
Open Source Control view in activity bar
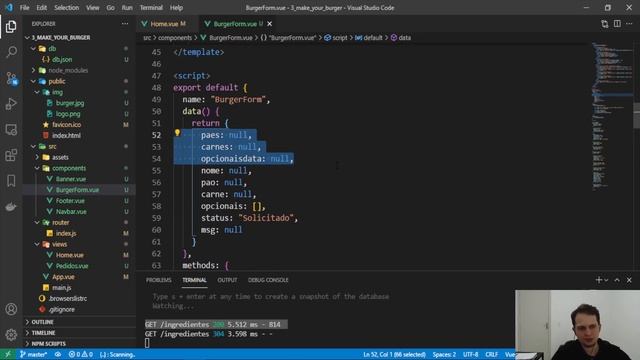11,78
